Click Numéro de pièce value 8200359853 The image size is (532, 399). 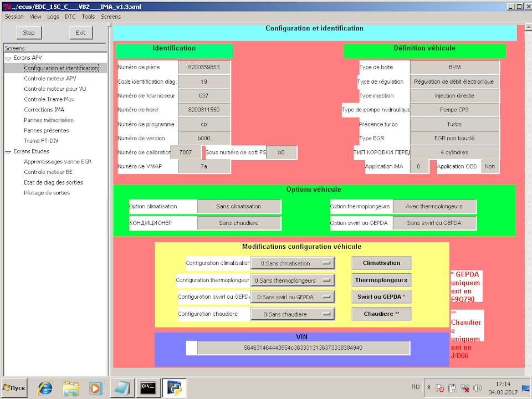pyautogui.click(x=204, y=67)
